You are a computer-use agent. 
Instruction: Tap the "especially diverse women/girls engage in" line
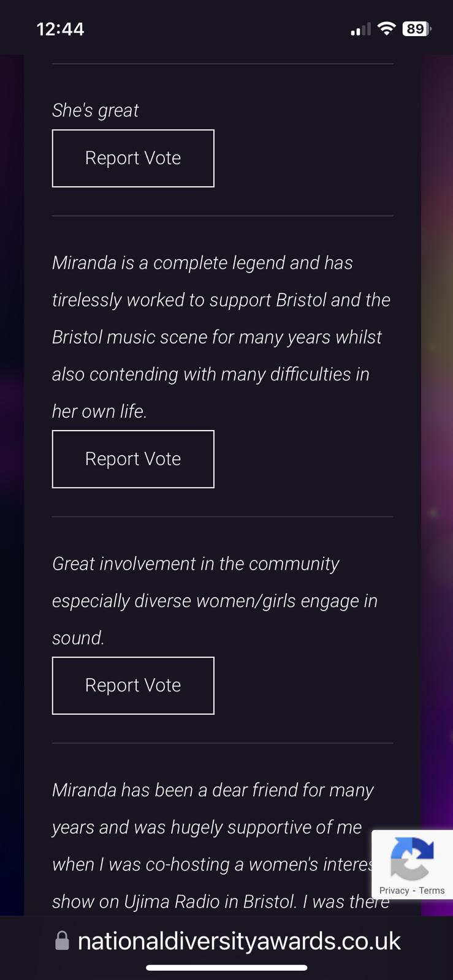[x=215, y=601]
